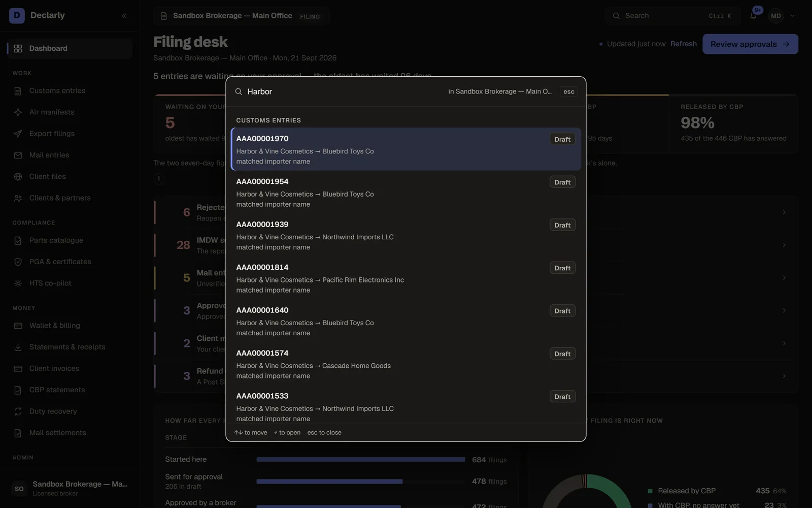812x508 pixels.
Task: Click the Client files globe icon
Action: coord(18,176)
